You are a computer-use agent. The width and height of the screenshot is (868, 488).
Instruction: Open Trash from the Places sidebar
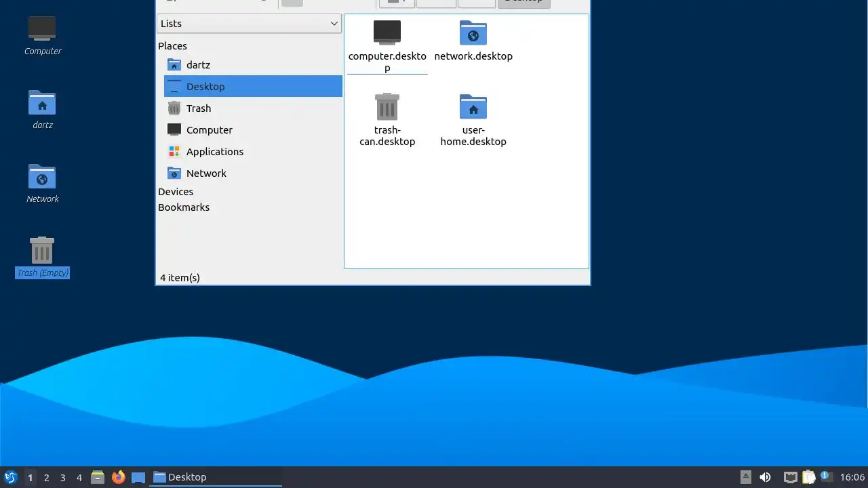[x=253, y=108]
